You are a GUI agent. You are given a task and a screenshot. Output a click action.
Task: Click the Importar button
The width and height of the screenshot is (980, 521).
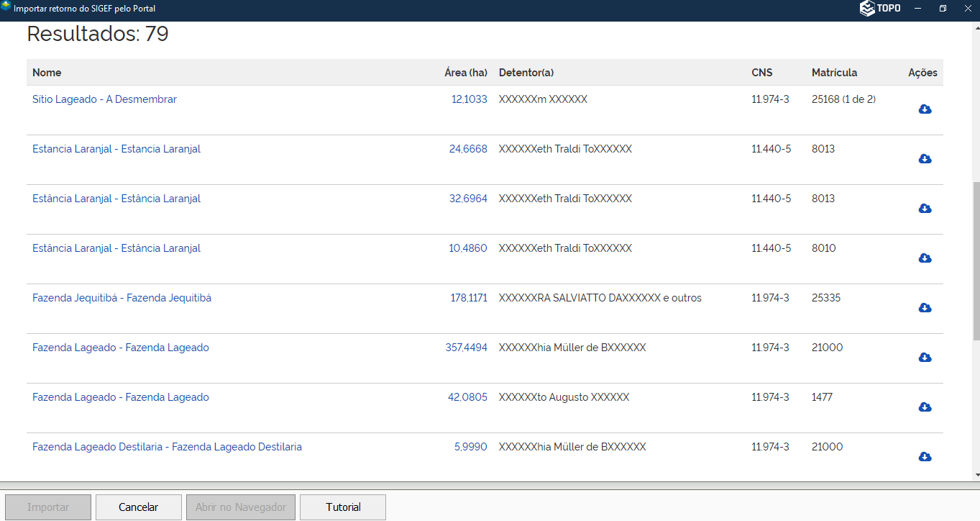[48, 507]
